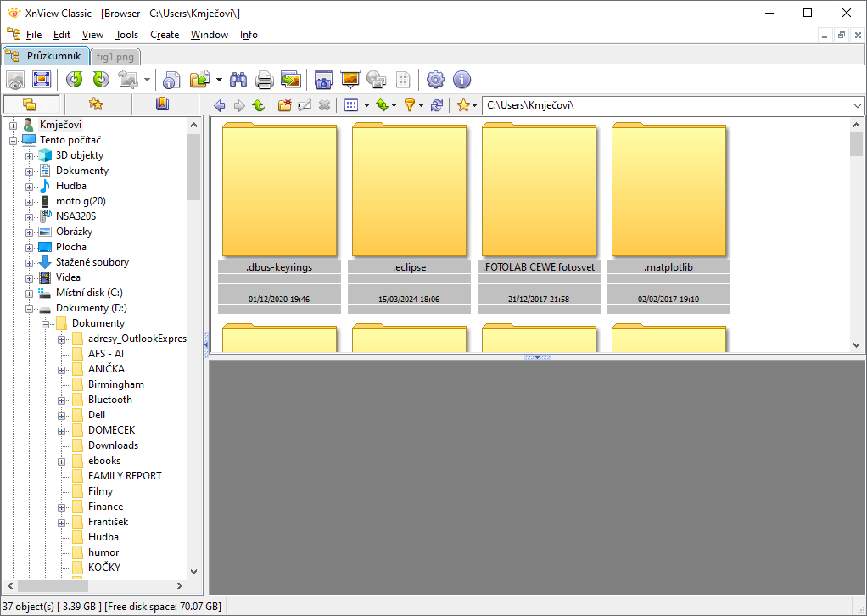
Task: Click the Fullscreen toolbar icon
Action: point(42,80)
